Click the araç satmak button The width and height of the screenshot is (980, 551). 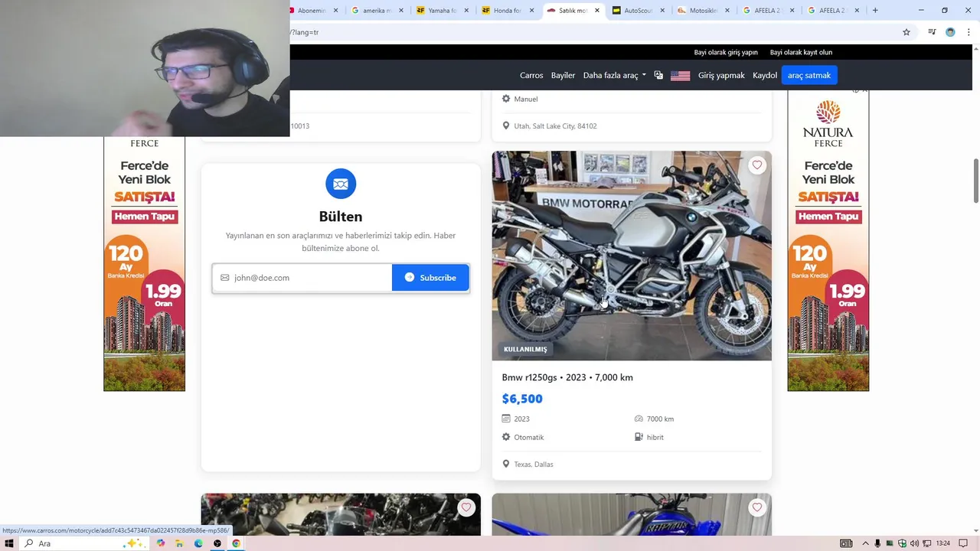[x=809, y=75]
